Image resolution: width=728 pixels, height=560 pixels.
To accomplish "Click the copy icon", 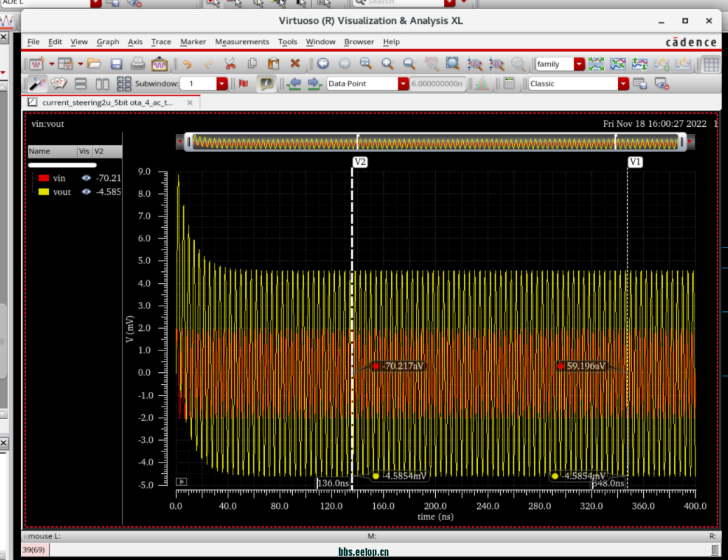I will click(x=252, y=64).
